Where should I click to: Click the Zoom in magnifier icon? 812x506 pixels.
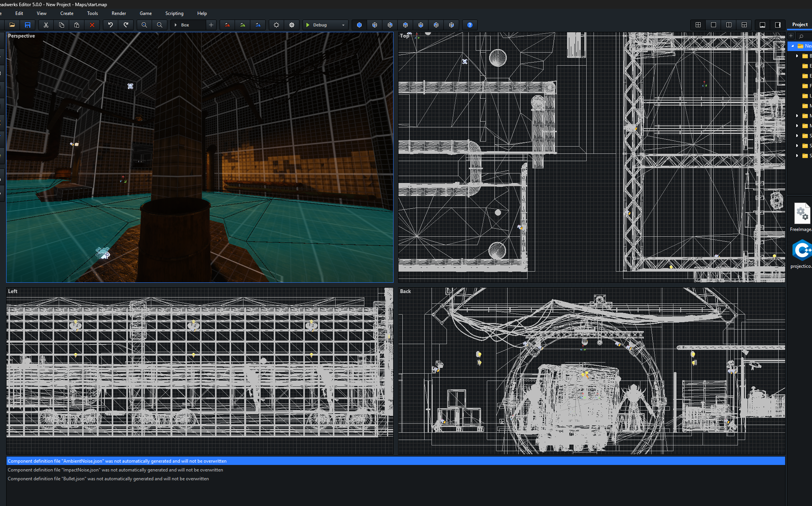(x=144, y=25)
